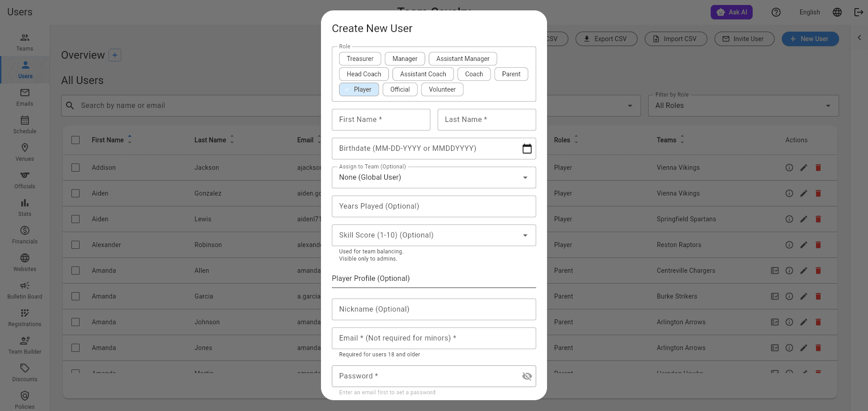Open Team Builder in sidebar

point(25,346)
